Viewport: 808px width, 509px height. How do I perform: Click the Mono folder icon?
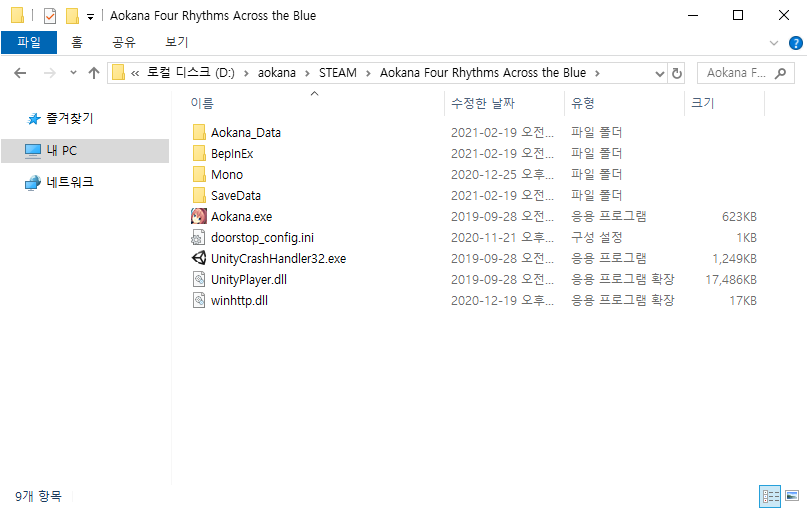click(x=199, y=175)
